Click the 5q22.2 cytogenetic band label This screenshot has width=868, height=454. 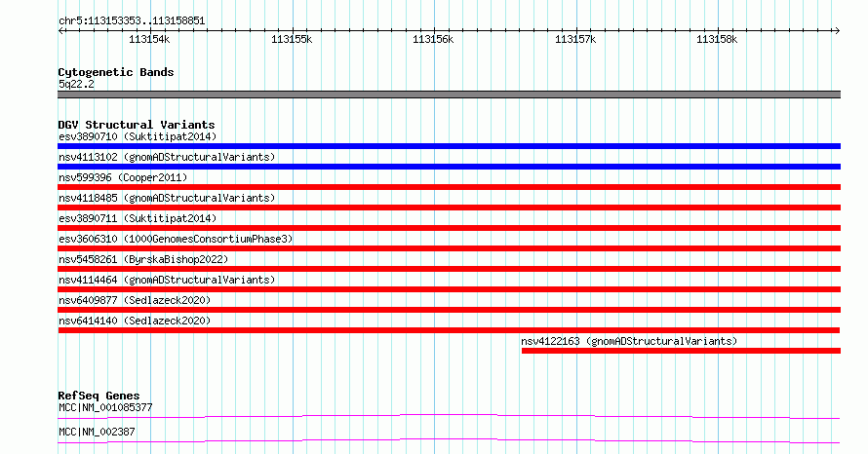[76, 84]
